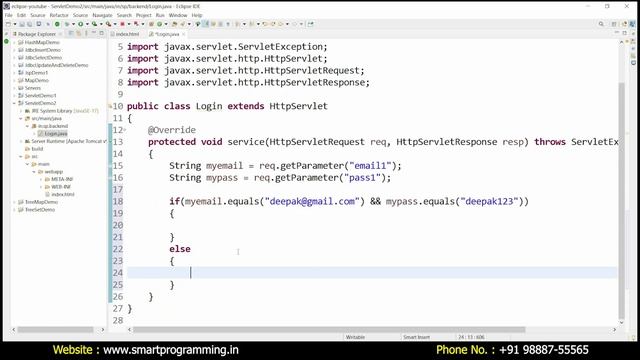640x360 pixels.
Task: Click the green Run launch icon
Action: [80, 24]
